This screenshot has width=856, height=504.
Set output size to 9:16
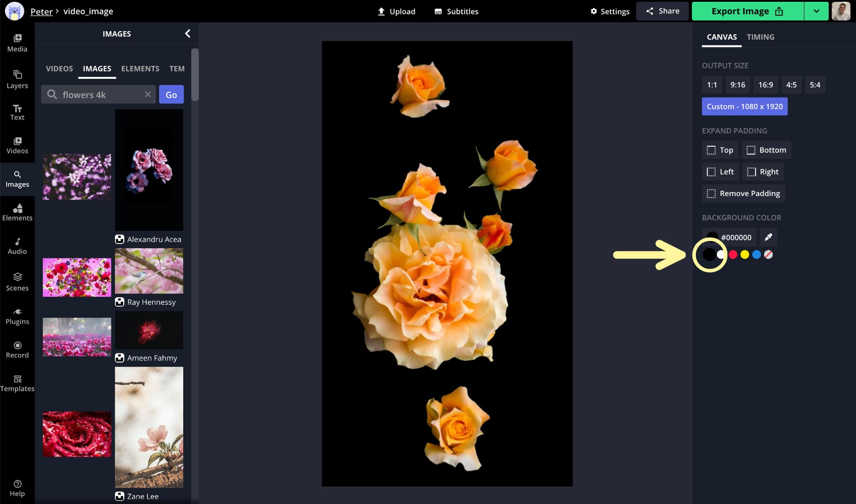click(x=737, y=84)
